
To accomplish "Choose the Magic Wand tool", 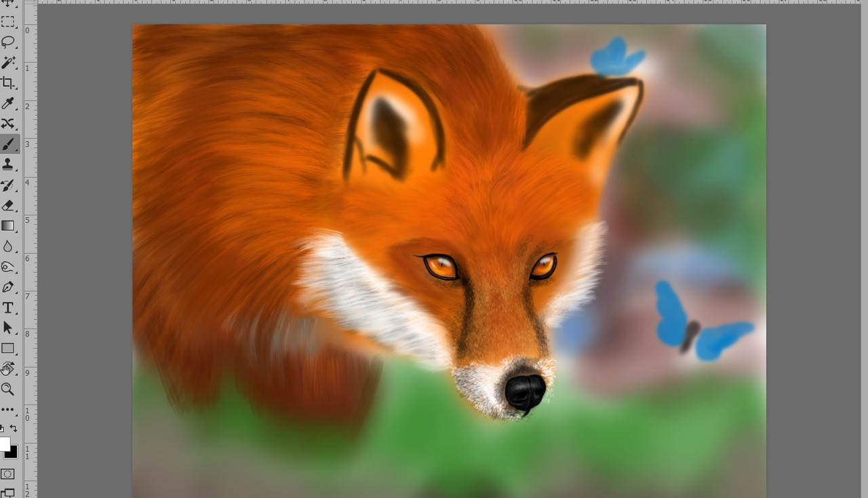I will [x=7, y=62].
